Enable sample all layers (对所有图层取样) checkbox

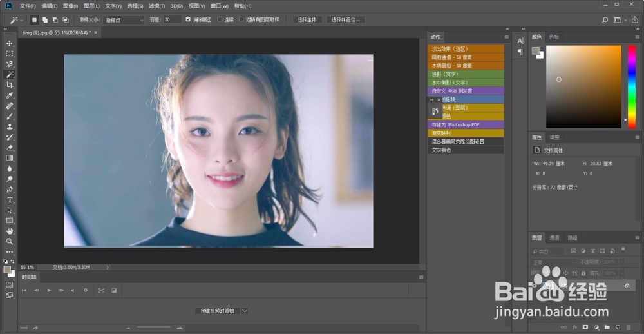[x=241, y=19]
